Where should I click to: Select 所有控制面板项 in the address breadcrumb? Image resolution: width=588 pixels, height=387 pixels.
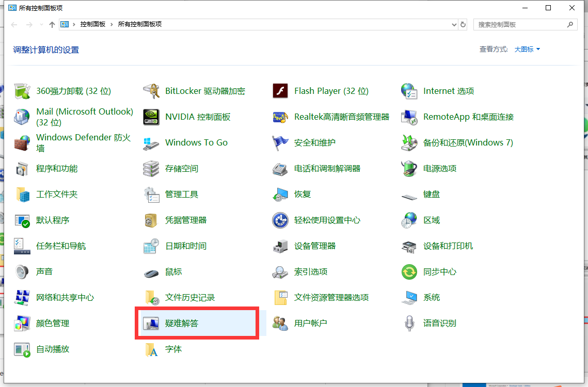pyautogui.click(x=140, y=24)
